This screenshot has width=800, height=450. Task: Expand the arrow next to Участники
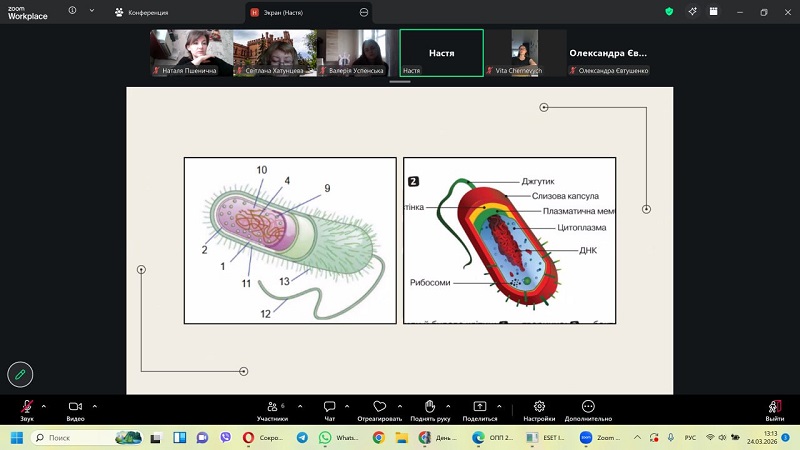pyautogui.click(x=296, y=406)
